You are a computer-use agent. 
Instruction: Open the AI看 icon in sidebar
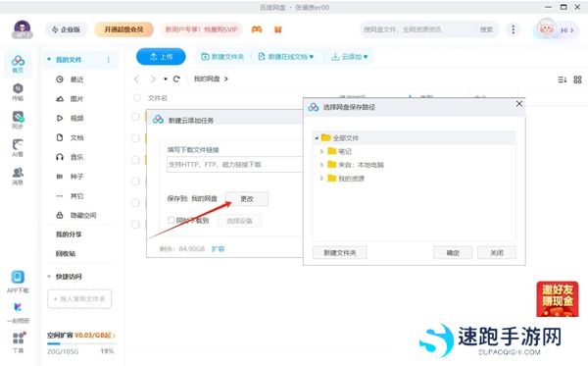[18, 148]
